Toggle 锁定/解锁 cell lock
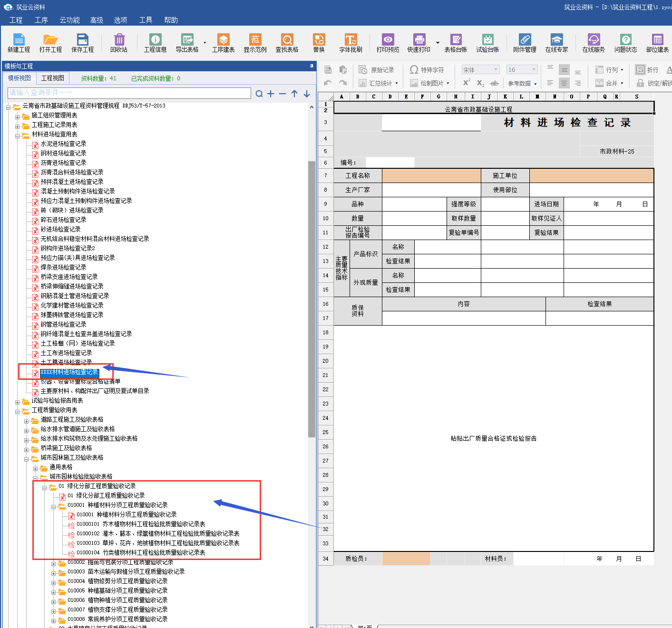This screenshot has height=628, width=672. pyautogui.click(x=654, y=83)
